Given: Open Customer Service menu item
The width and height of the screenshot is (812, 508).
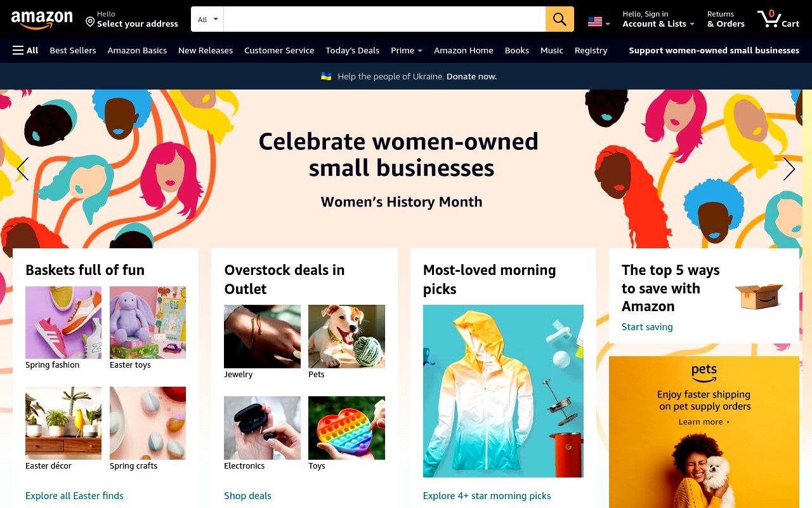Looking at the screenshot, I should (279, 50).
